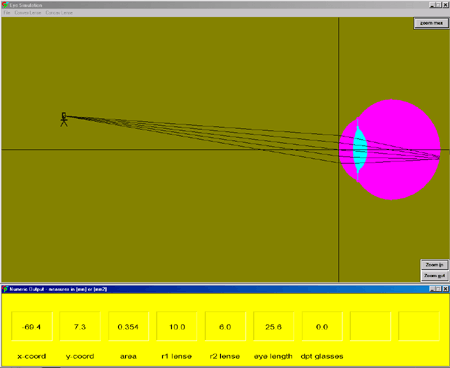Click the eye length value box
The height and width of the screenshot is (368, 450).
pyautogui.click(x=273, y=327)
